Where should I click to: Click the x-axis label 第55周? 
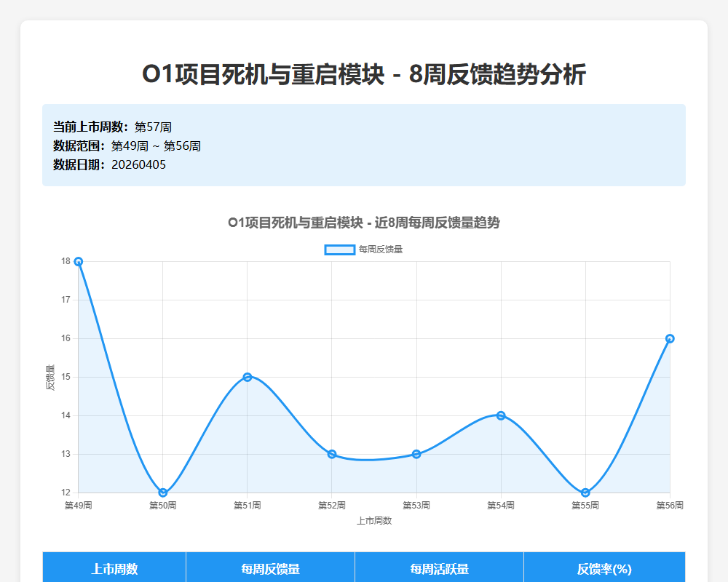pyautogui.click(x=585, y=505)
